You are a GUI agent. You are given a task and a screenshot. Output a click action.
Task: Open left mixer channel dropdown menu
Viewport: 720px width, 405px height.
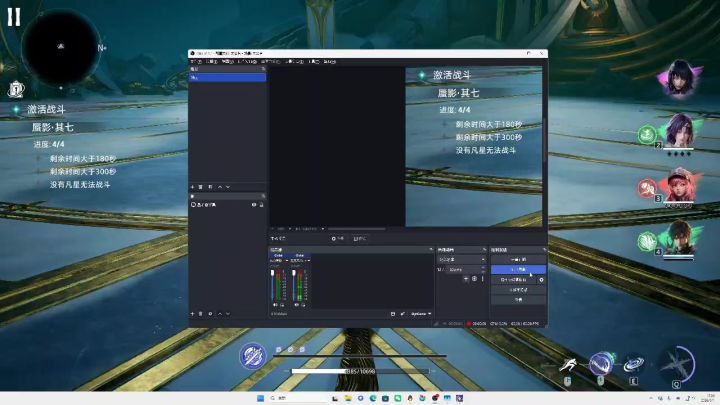287,260
